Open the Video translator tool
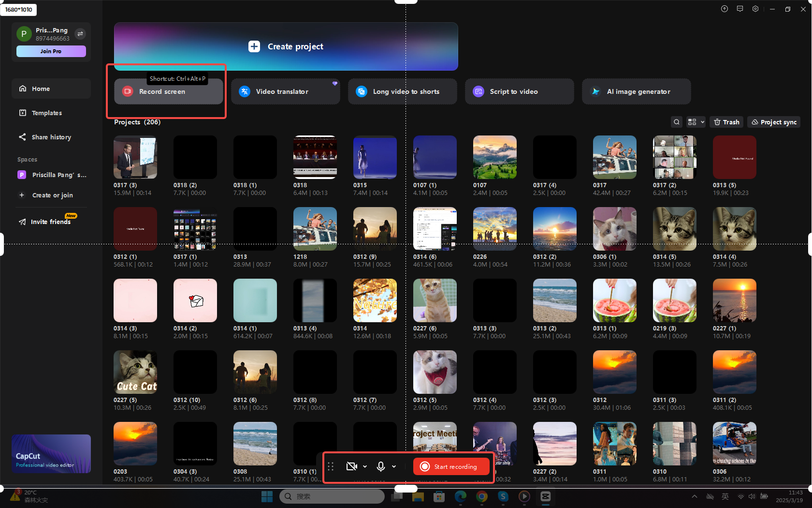The image size is (812, 508). (286, 91)
